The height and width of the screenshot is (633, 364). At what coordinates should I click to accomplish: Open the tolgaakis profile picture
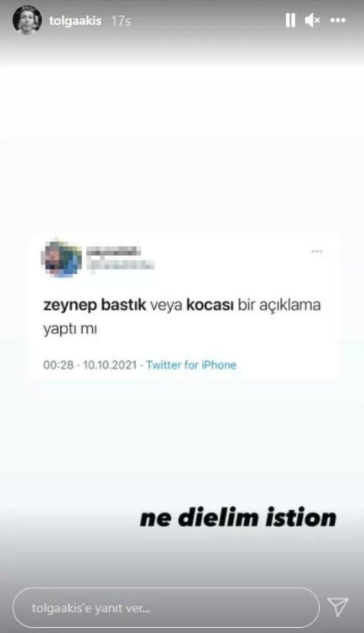point(27,20)
